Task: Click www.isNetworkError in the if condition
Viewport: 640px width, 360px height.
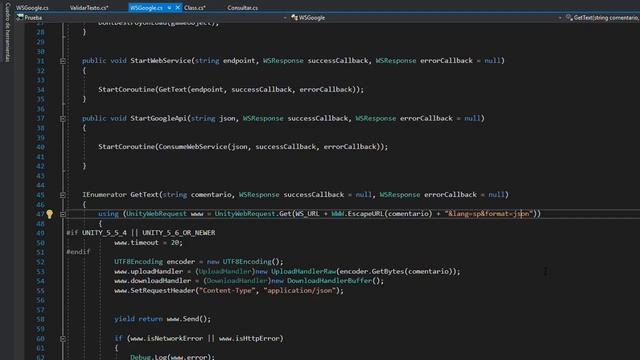Action: (167, 338)
